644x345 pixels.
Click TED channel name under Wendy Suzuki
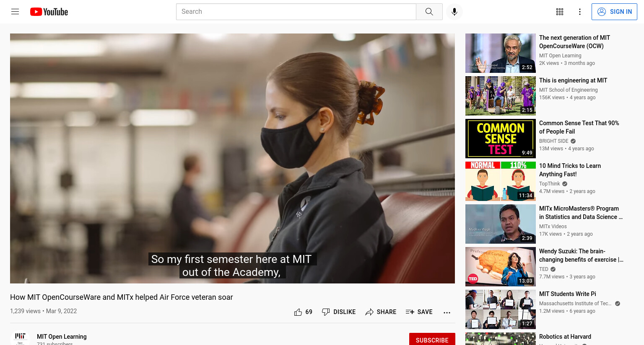(x=544, y=269)
